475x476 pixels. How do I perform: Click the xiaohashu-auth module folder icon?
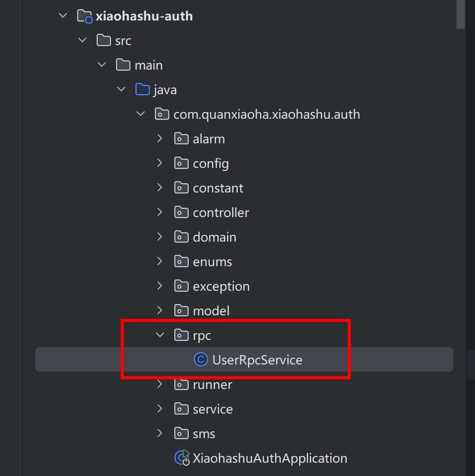point(84,16)
